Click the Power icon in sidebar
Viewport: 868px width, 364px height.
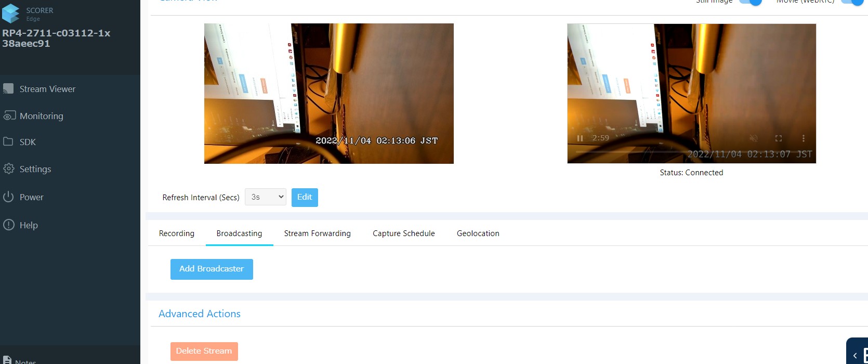click(8, 197)
